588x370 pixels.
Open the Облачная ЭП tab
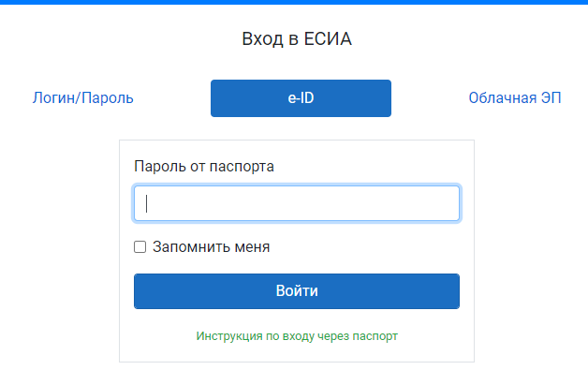pos(515,98)
